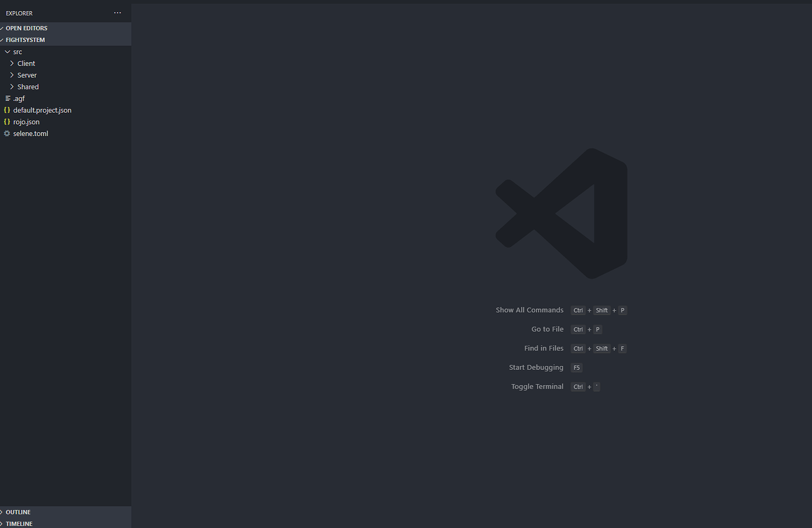Select the Client folder label

click(x=26, y=64)
